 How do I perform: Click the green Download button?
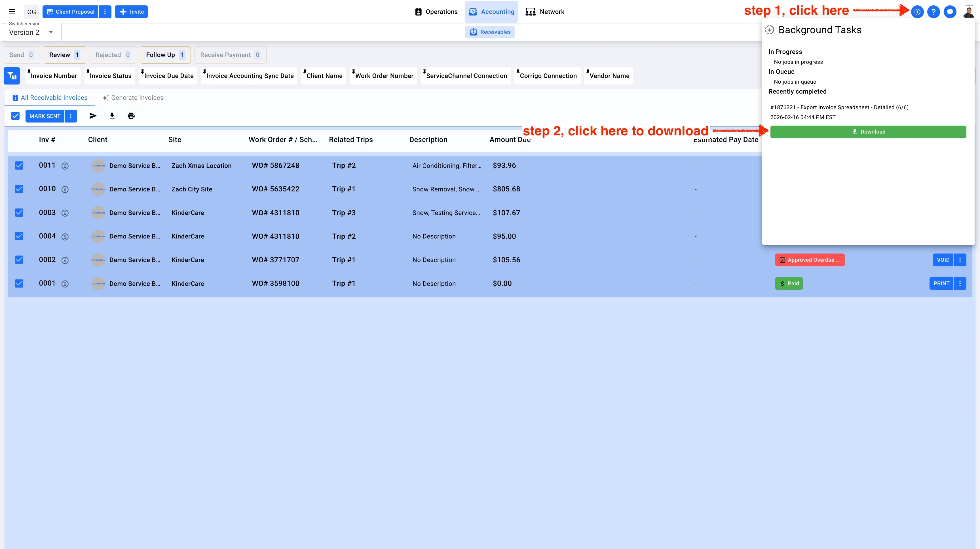[868, 132]
